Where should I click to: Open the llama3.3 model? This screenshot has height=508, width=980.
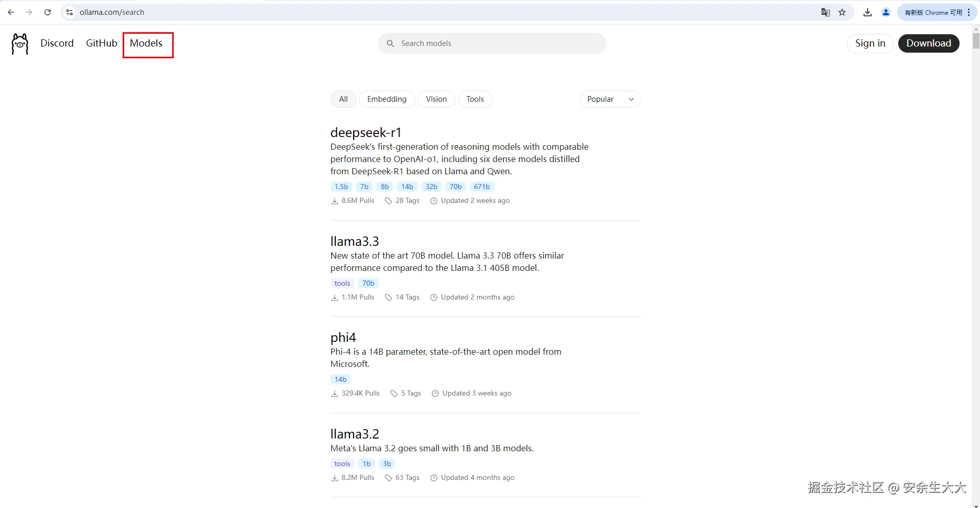(355, 241)
